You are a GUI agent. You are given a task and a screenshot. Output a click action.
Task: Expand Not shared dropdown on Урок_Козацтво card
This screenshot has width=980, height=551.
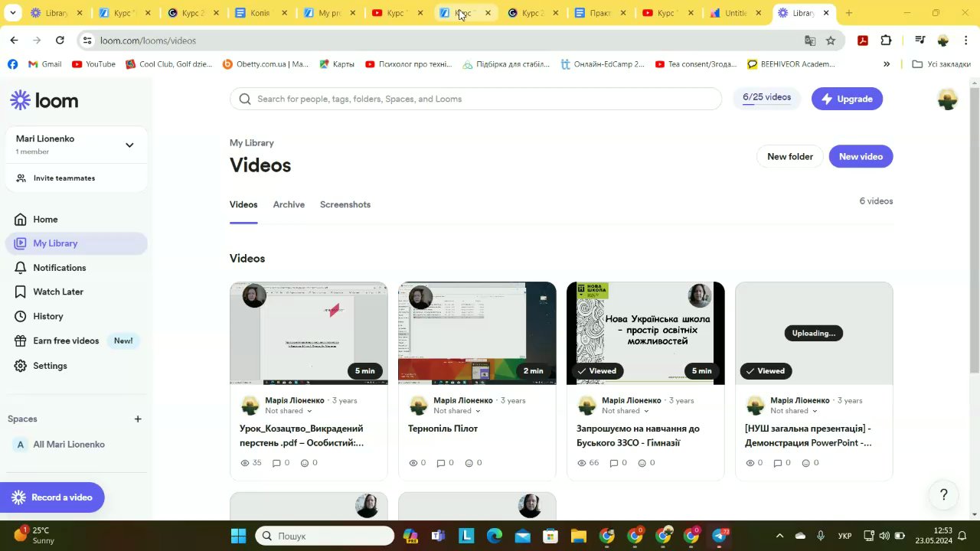point(289,411)
